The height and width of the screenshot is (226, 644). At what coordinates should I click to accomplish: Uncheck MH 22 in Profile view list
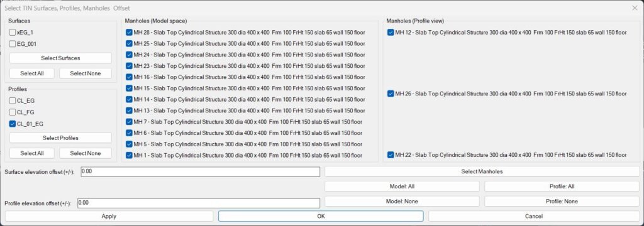(391, 154)
